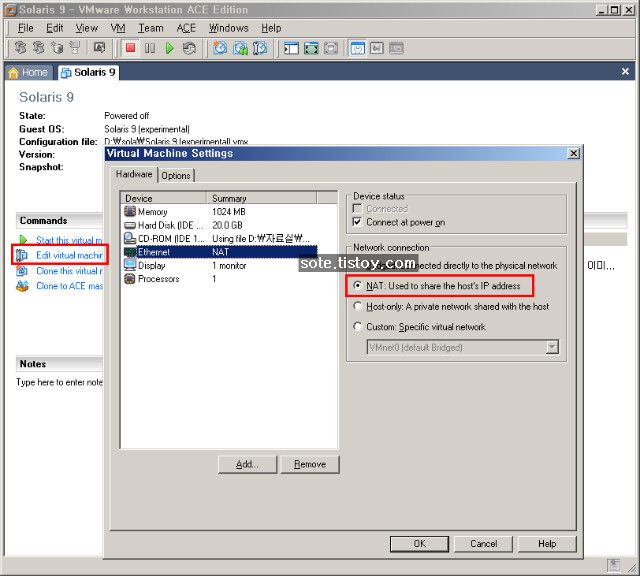Click the Clone this virtual machine link
Screen dimensions: 640x576
tap(69, 271)
